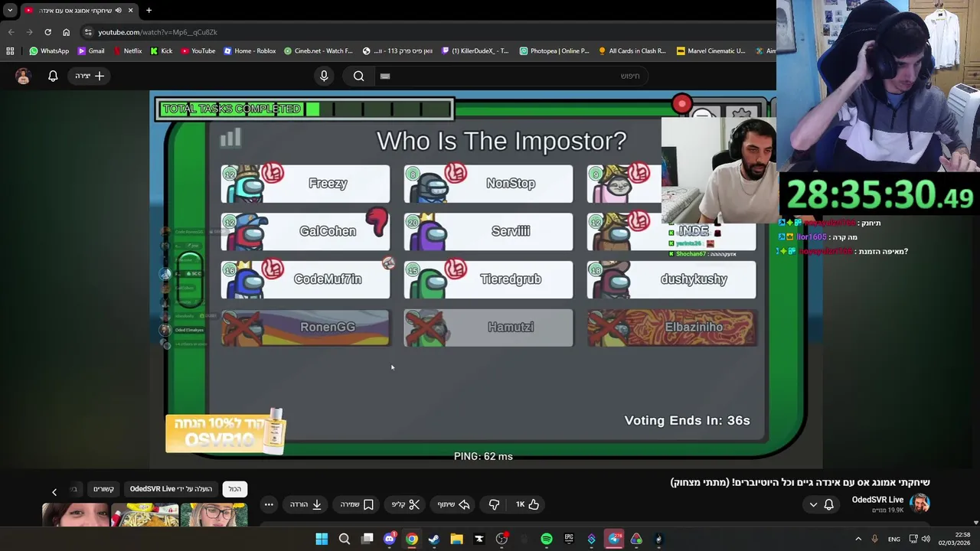This screenshot has width=980, height=551.
Task: Reload the YouTube page
Action: [47, 32]
